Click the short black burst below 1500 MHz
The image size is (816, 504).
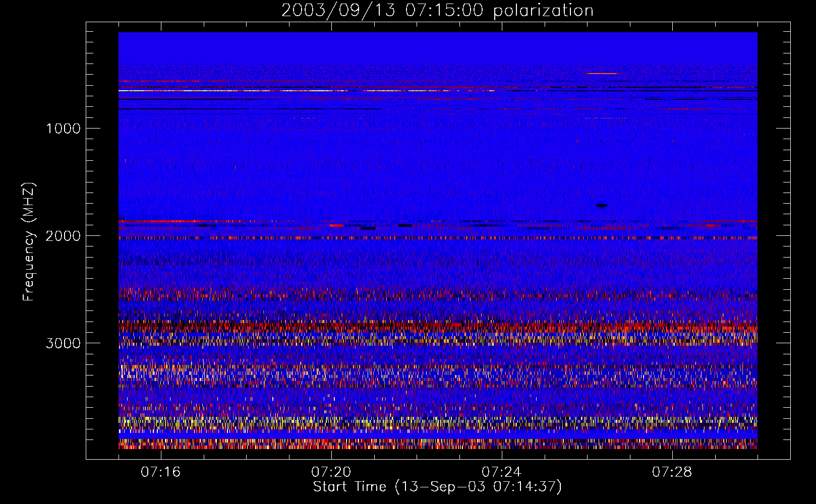tap(602, 206)
